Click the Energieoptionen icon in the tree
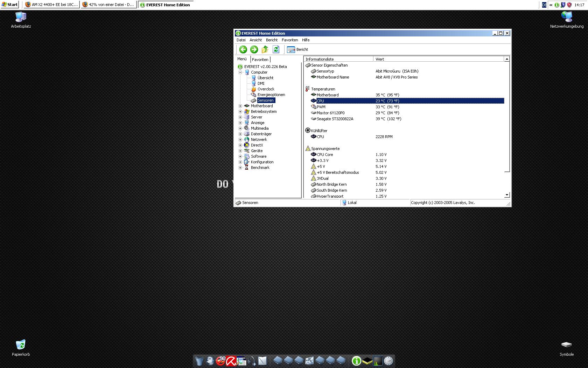 (254, 95)
